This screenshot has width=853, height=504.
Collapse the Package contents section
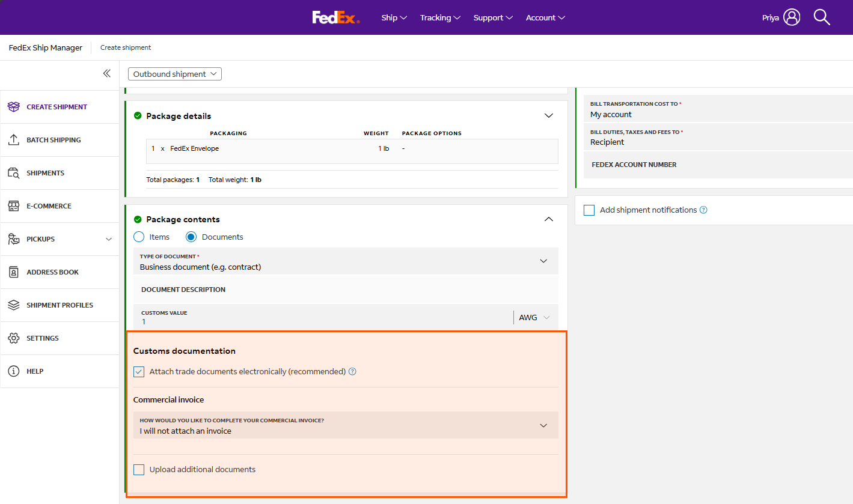click(x=548, y=219)
